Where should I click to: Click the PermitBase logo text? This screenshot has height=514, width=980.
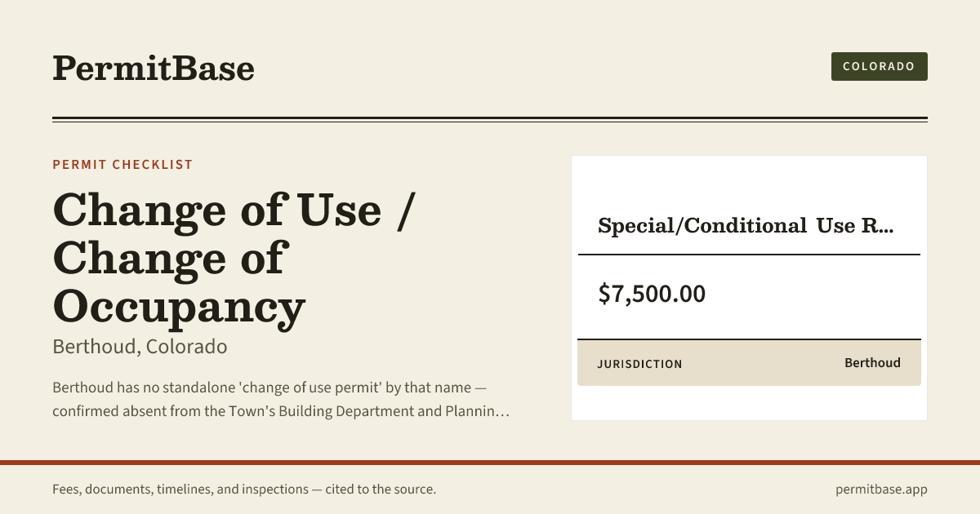point(154,68)
